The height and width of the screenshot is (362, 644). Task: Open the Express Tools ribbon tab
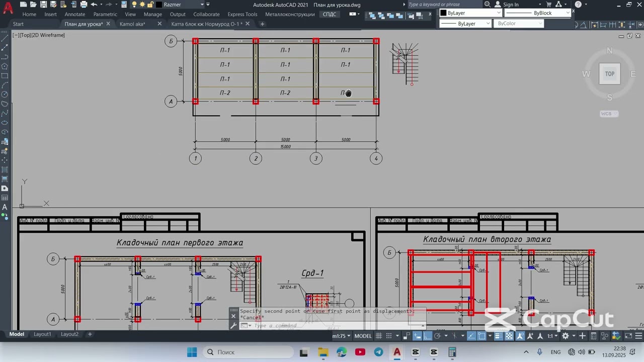[242, 14]
